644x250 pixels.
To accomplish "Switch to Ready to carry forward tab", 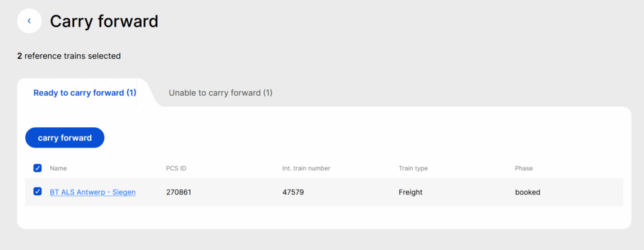I will pyautogui.click(x=85, y=93).
